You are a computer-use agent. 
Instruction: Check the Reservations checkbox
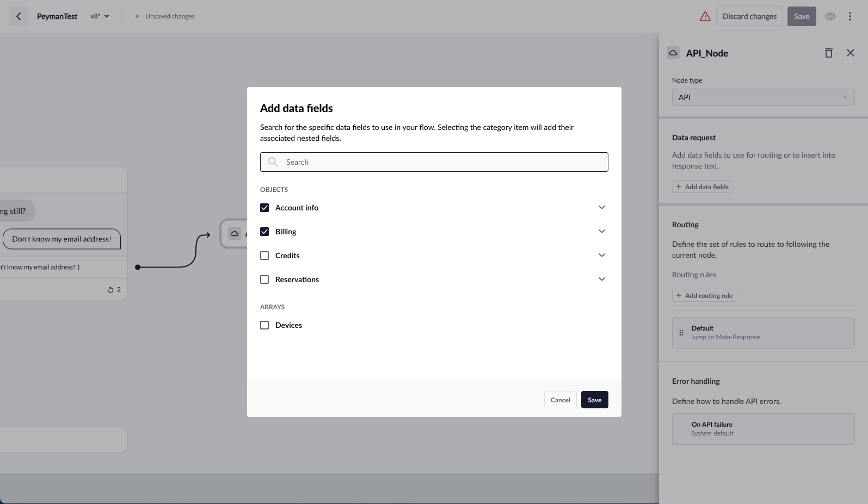click(x=264, y=279)
